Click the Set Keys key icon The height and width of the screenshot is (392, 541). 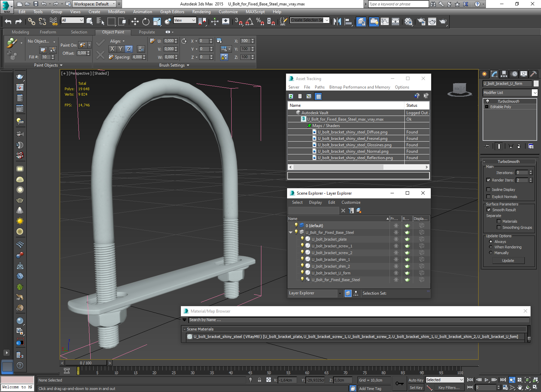click(399, 384)
